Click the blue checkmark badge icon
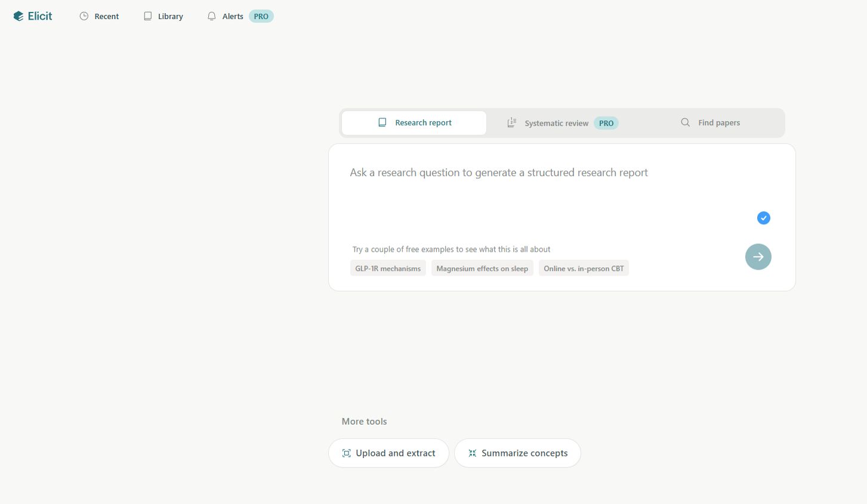The image size is (867, 504). coord(763,218)
